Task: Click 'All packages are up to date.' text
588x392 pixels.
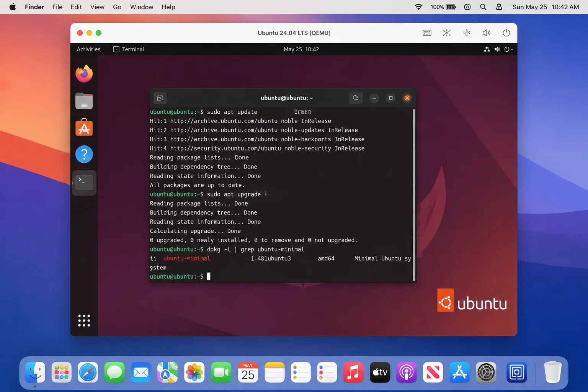Action: (197, 185)
